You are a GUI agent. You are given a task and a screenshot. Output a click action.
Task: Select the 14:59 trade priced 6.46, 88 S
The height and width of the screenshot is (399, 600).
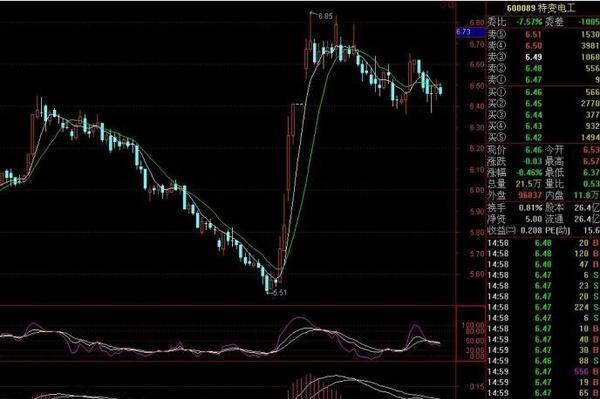click(x=543, y=361)
